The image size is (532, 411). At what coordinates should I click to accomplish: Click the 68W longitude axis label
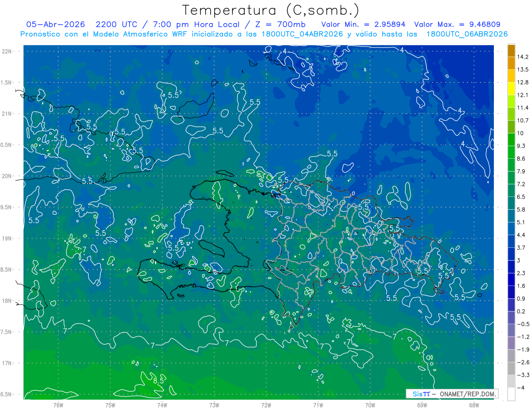coord(474,405)
